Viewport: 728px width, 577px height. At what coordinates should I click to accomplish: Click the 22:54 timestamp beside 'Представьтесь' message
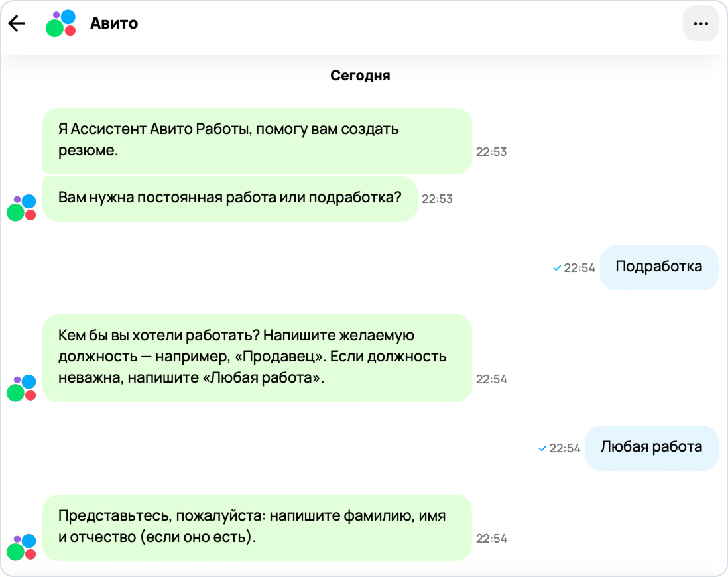(x=491, y=539)
